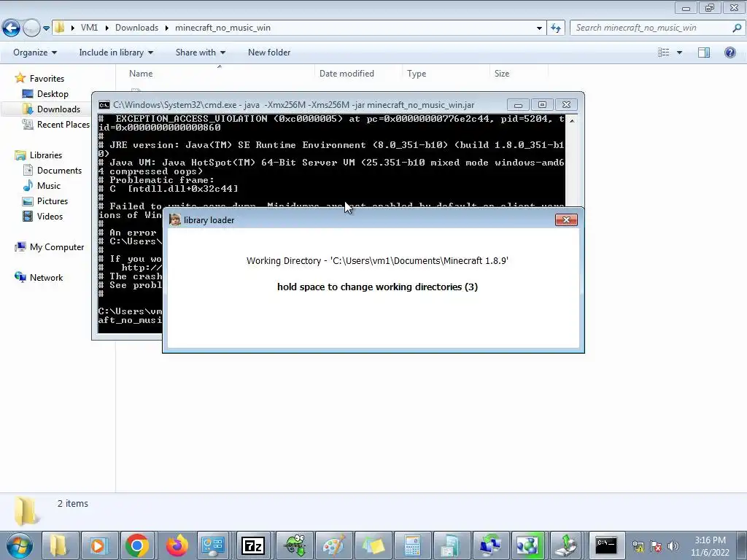Click the search magnifier icon

[737, 28]
